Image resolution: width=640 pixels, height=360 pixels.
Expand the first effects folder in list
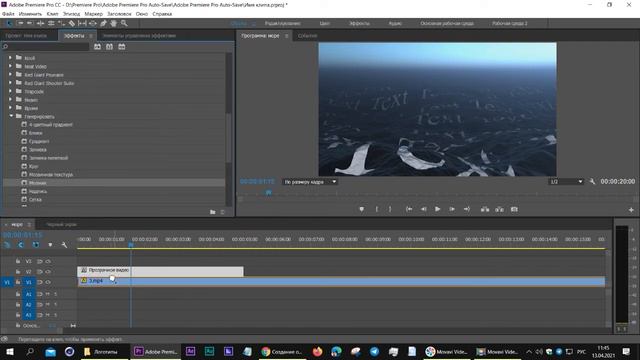[10, 58]
